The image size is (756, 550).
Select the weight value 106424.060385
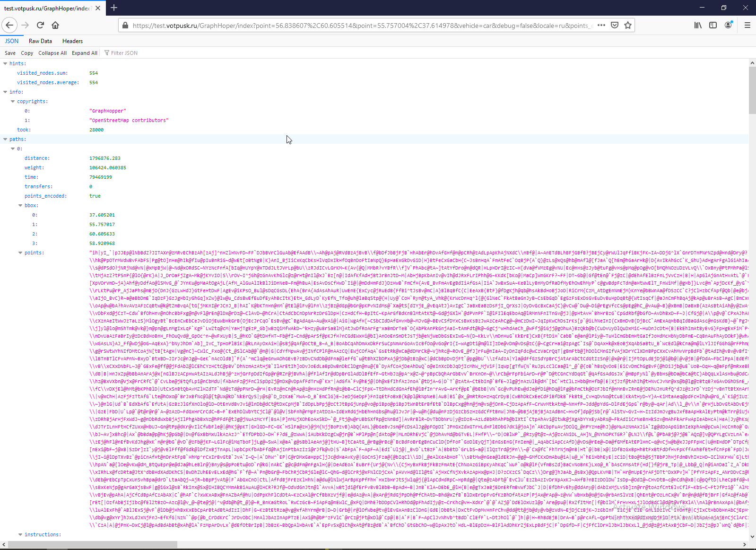108,167
